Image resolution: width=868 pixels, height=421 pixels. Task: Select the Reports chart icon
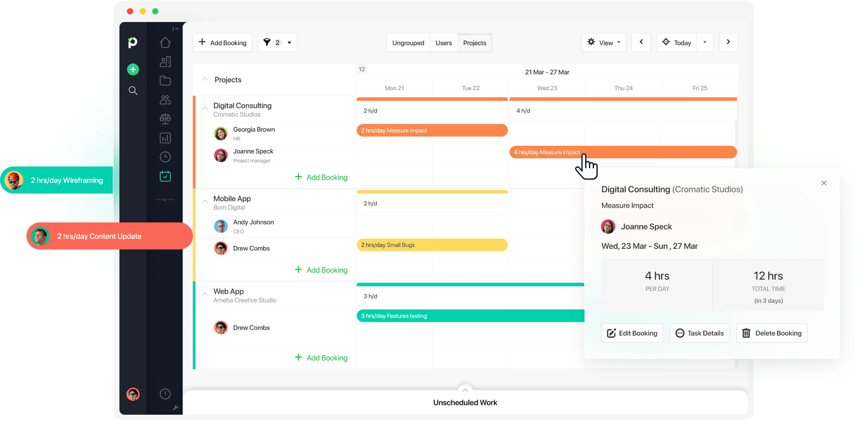click(x=165, y=138)
